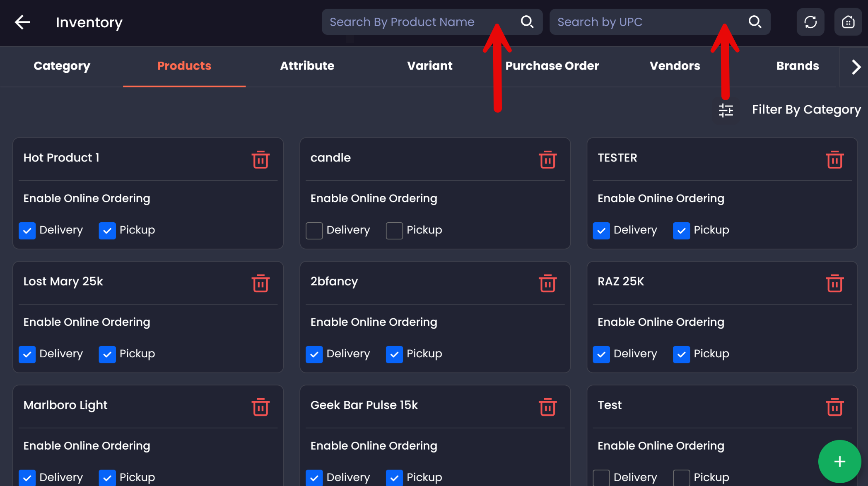
Task: Enable Delivery for candle product
Action: 314,231
